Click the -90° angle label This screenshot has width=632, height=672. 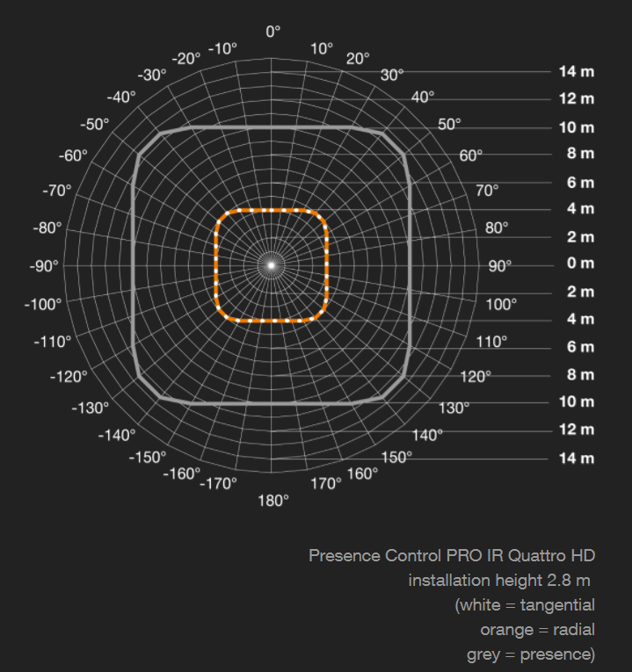click(x=43, y=265)
